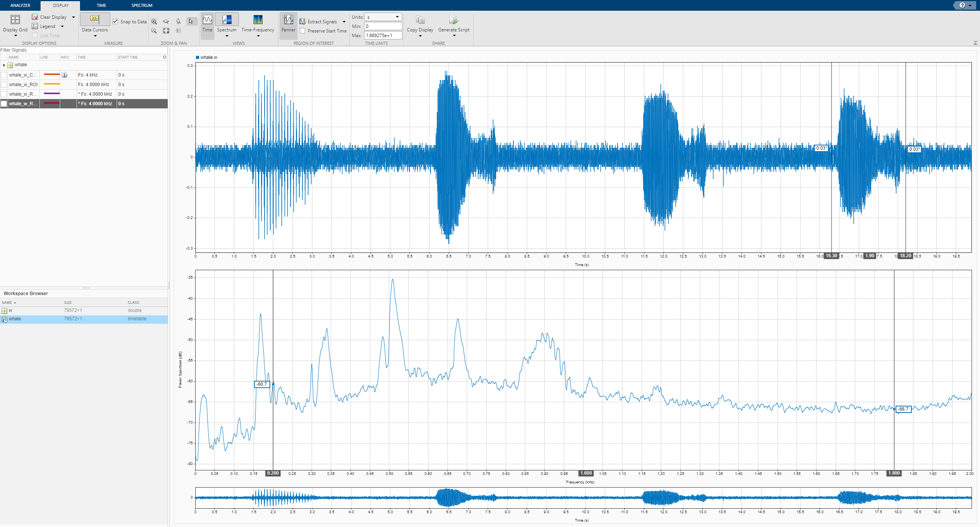
Task: Switch to the SPECTRUM tab
Action: 142,5
